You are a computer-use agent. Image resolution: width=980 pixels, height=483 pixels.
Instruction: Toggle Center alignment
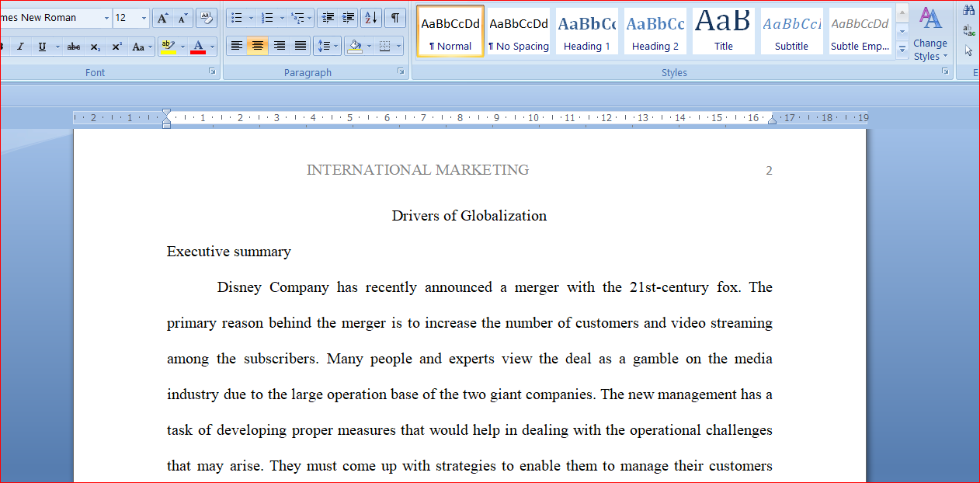[x=258, y=47]
